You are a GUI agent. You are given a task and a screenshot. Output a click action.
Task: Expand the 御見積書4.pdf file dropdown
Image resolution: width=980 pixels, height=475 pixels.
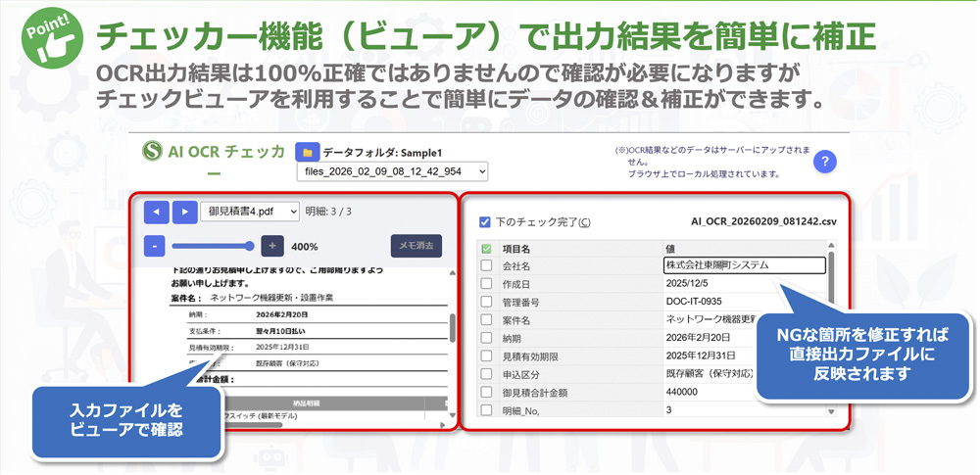click(250, 211)
